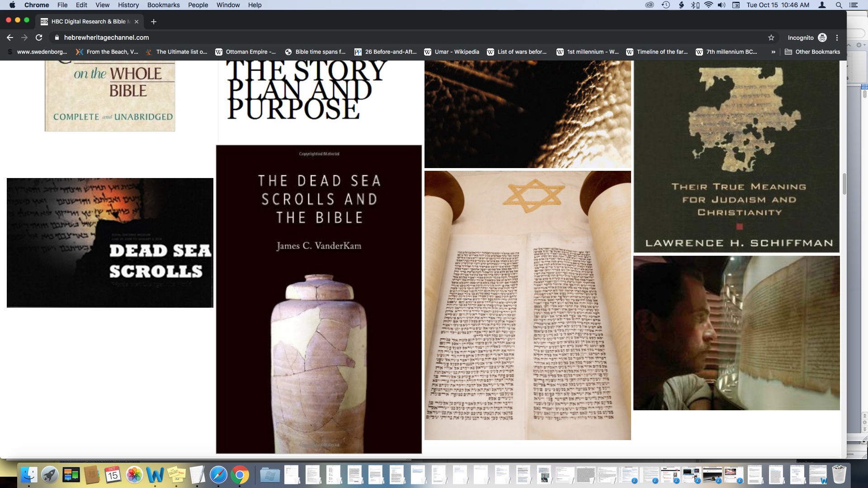The height and width of the screenshot is (488, 868).
Task: Open the Bluetooth menu bar icon
Action: (695, 5)
